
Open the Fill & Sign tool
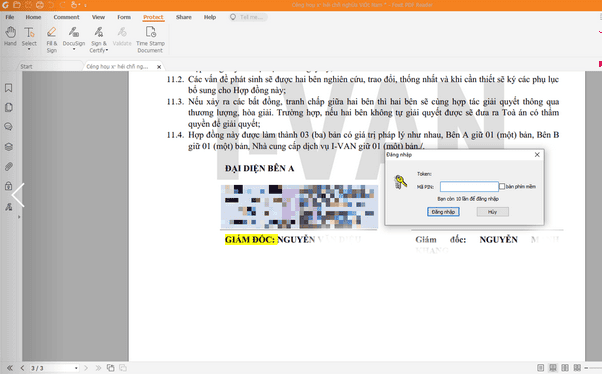point(51,40)
